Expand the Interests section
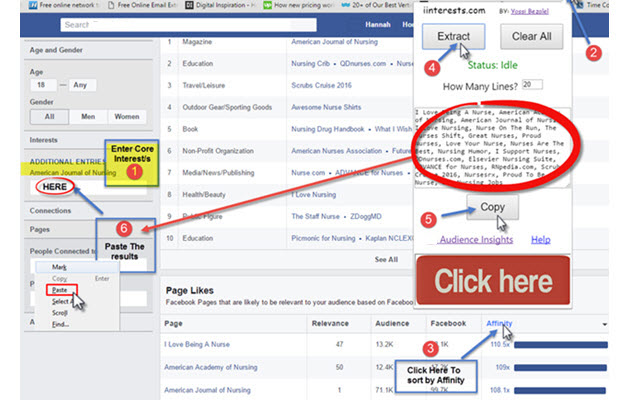This screenshot has width=640, height=400. [x=43, y=140]
